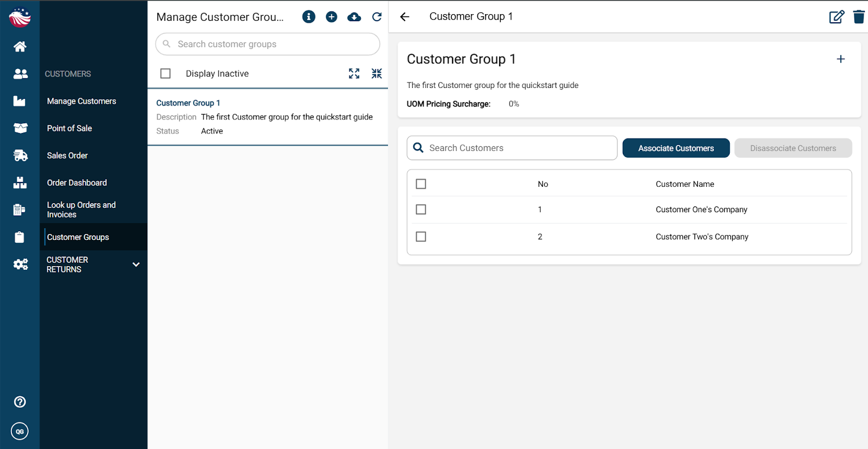
Task: Click the info icon beside Manage Customer Groups
Action: pos(309,17)
